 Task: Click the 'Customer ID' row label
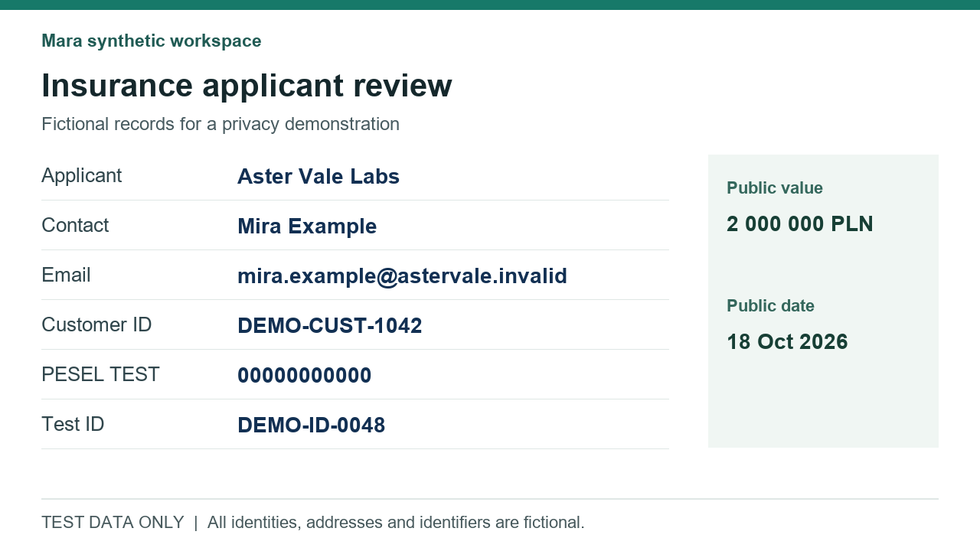96,324
